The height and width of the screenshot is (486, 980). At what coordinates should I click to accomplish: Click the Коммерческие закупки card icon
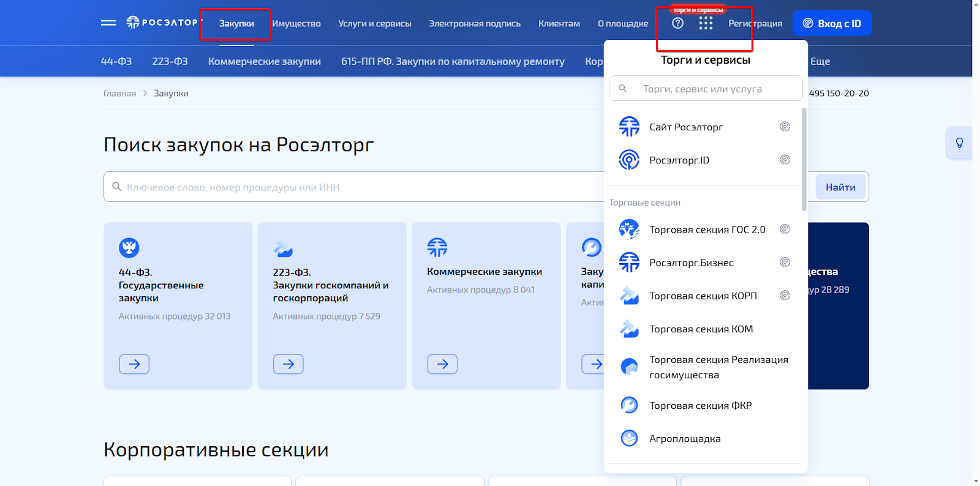pos(437,247)
